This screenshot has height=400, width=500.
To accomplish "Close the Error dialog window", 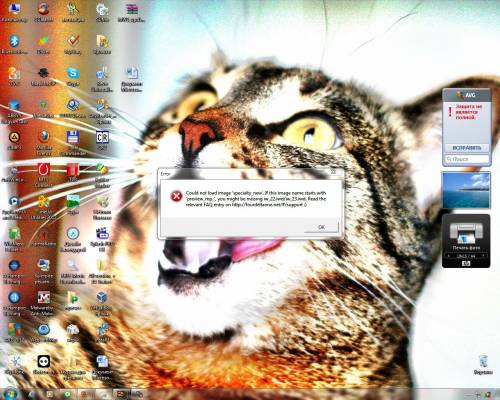I will pyautogui.click(x=333, y=172).
